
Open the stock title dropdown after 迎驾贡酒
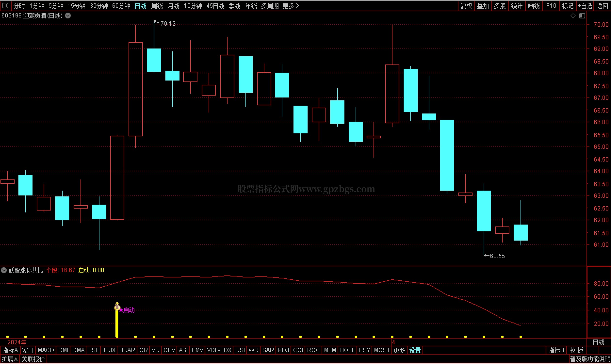68,16
